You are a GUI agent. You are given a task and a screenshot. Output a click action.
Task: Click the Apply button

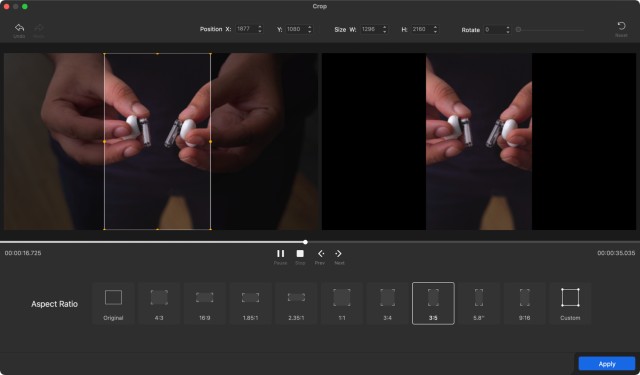tap(607, 364)
